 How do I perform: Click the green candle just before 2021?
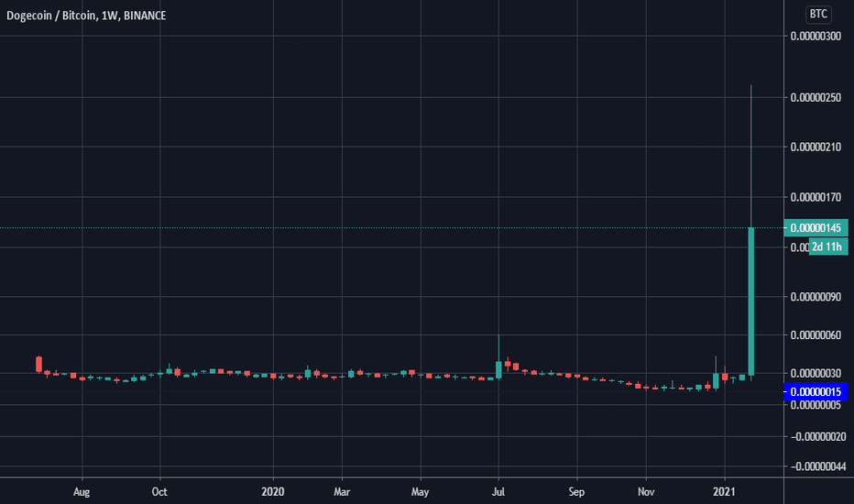pyautogui.click(x=716, y=381)
